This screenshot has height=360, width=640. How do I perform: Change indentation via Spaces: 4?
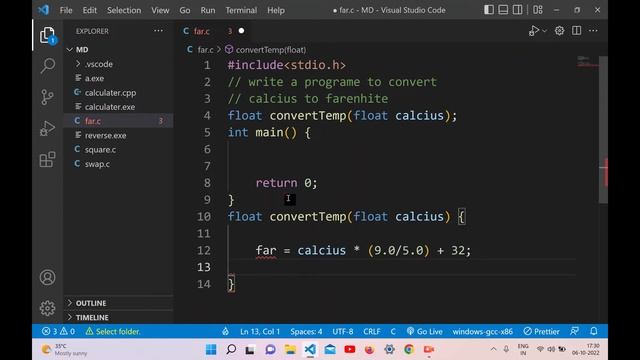tap(306, 331)
